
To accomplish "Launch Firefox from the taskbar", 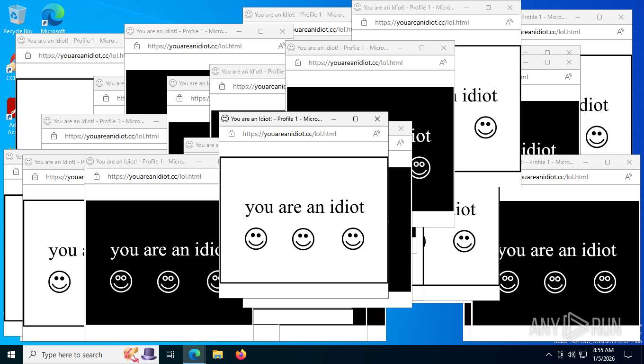I will click(x=241, y=355).
